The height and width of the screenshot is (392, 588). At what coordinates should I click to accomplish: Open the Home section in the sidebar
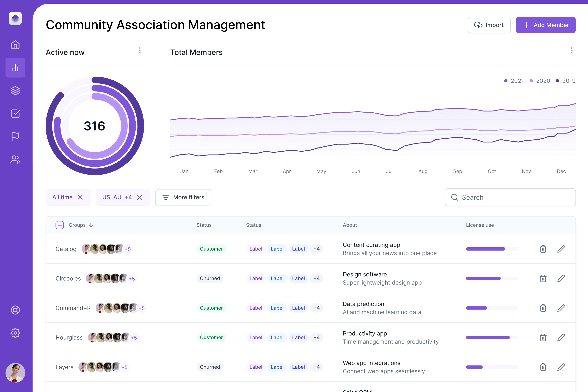15,45
